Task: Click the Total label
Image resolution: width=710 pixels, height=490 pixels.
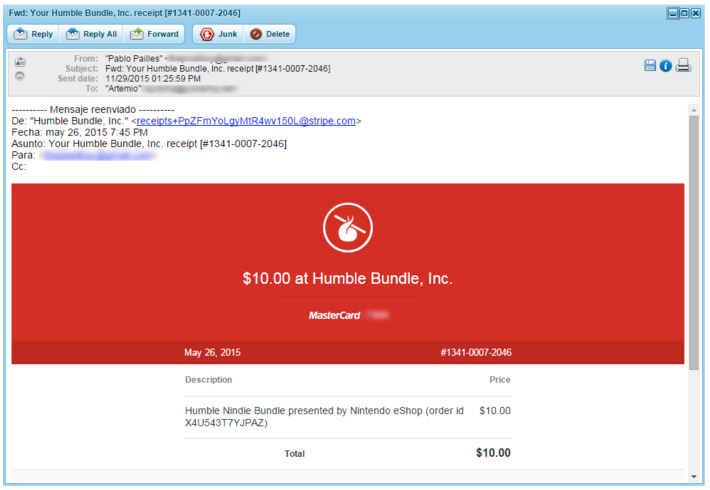Action: pyautogui.click(x=295, y=453)
